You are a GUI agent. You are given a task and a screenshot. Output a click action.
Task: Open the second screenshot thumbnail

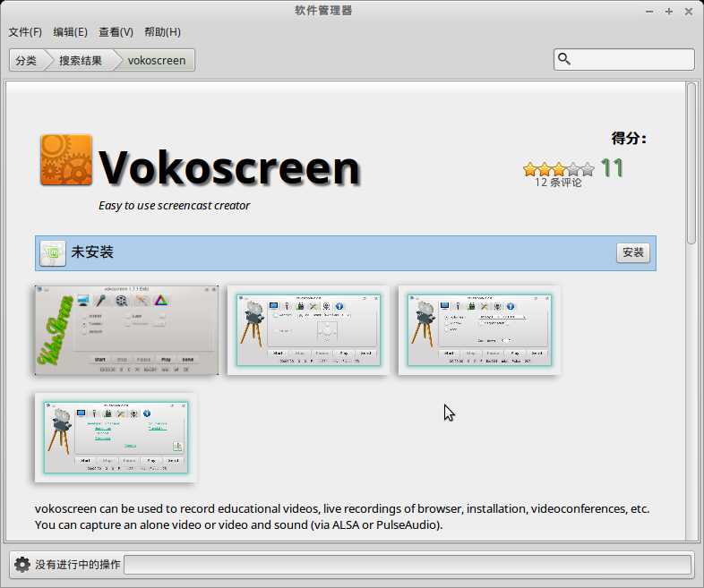tap(308, 330)
